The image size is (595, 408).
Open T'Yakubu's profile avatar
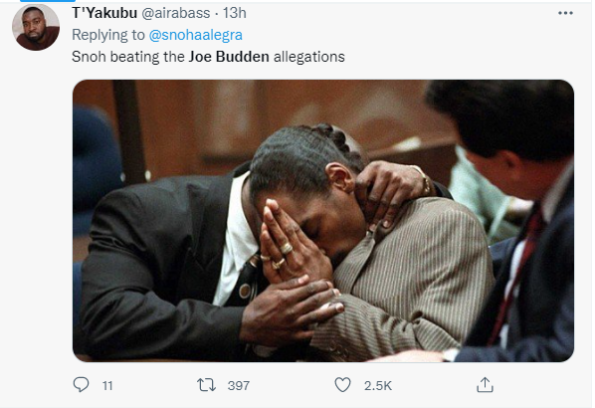click(x=36, y=27)
